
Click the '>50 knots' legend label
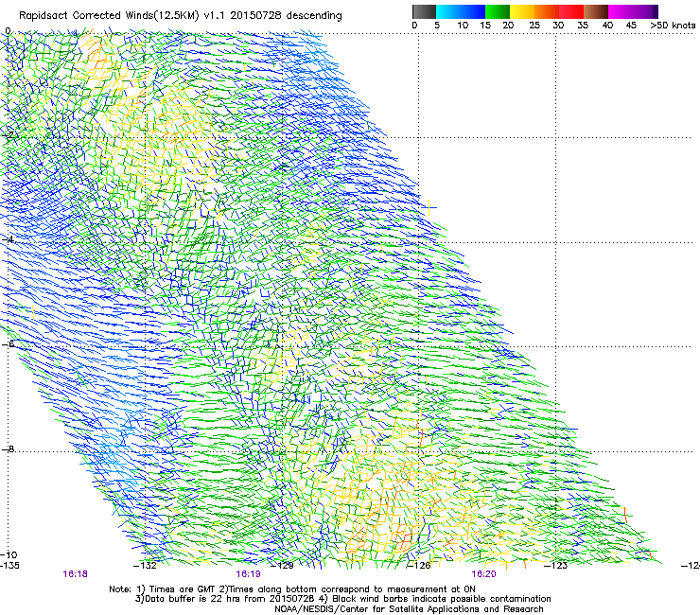point(673,26)
